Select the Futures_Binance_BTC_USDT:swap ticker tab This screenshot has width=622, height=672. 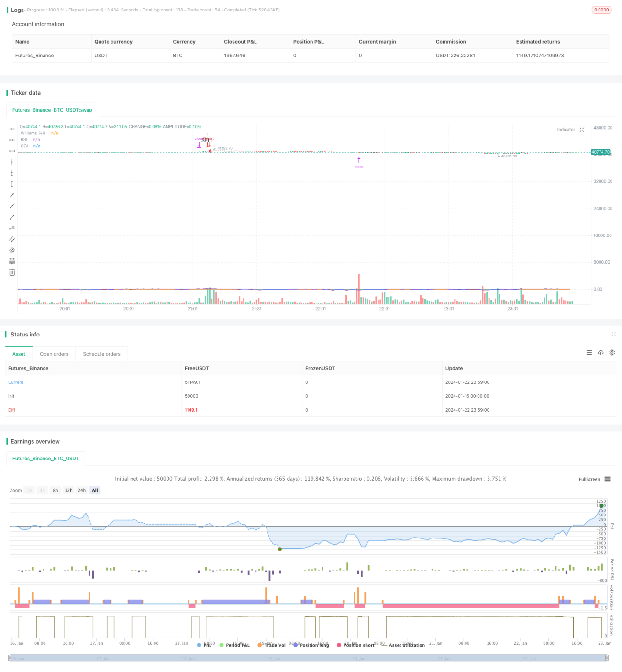pos(52,110)
